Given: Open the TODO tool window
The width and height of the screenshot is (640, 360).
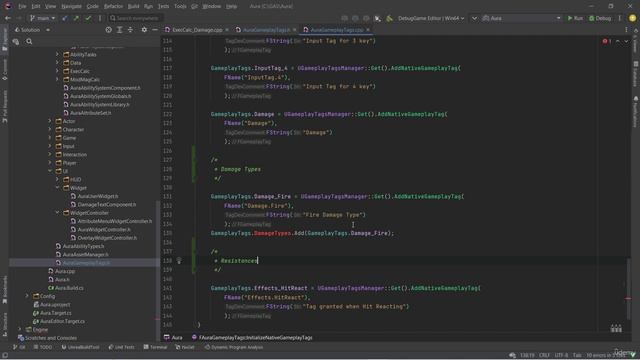Looking at the screenshot, I should pyautogui.click(x=43, y=347).
